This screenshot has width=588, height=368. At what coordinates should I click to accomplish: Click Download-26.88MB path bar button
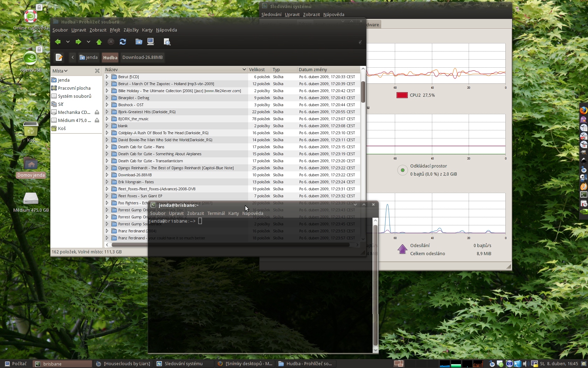click(142, 57)
